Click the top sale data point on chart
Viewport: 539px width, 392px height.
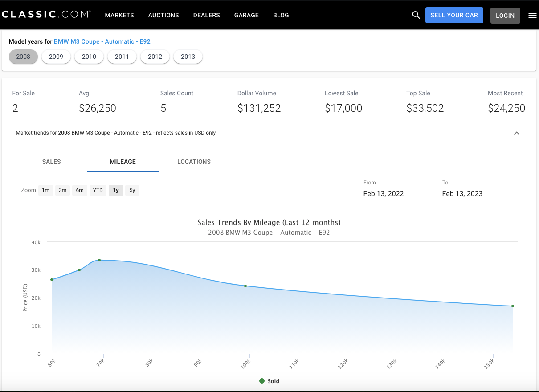[x=99, y=260]
